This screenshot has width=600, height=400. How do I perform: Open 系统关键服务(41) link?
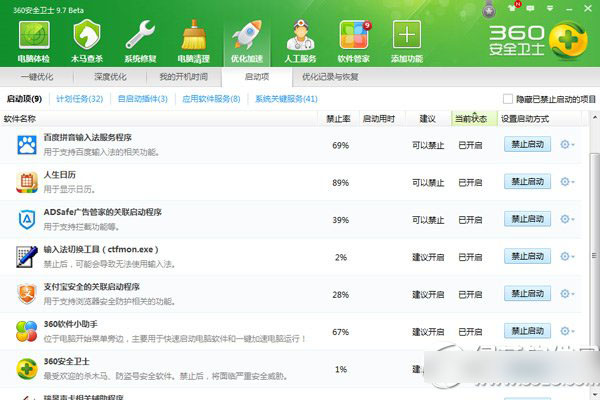286,99
